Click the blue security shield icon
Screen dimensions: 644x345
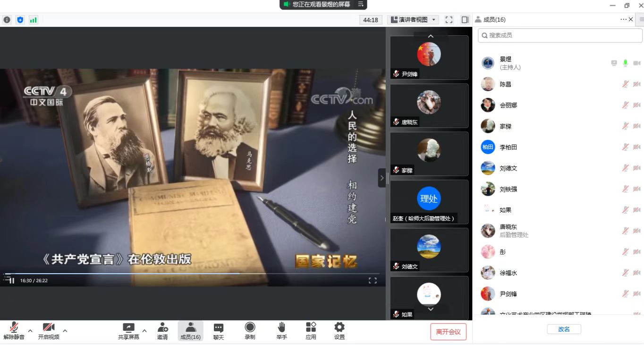point(20,20)
